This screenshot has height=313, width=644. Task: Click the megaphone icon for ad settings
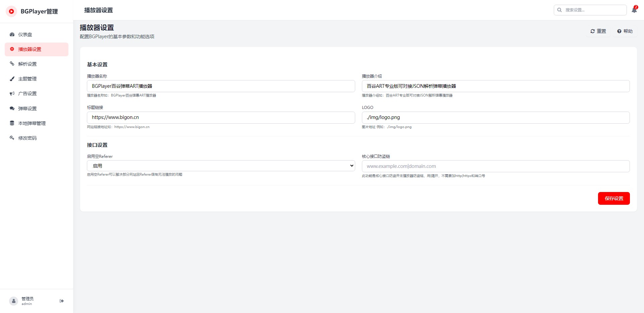coord(12,93)
